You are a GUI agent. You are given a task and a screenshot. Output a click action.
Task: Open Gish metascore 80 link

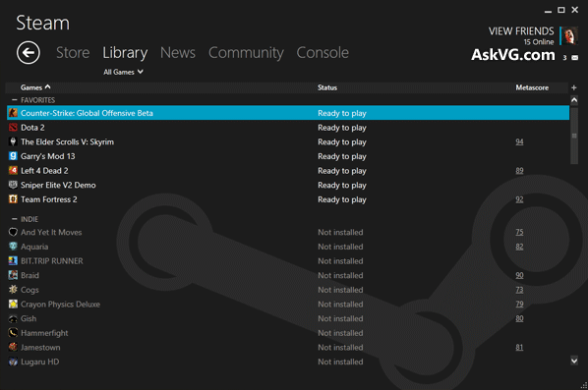[x=519, y=318]
